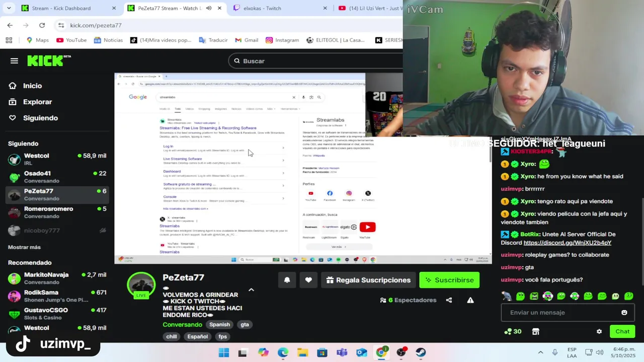Image resolution: width=644 pixels, height=362 pixels.
Task: Open MarkitoNavaja recommended channel
Action: (x=57, y=278)
